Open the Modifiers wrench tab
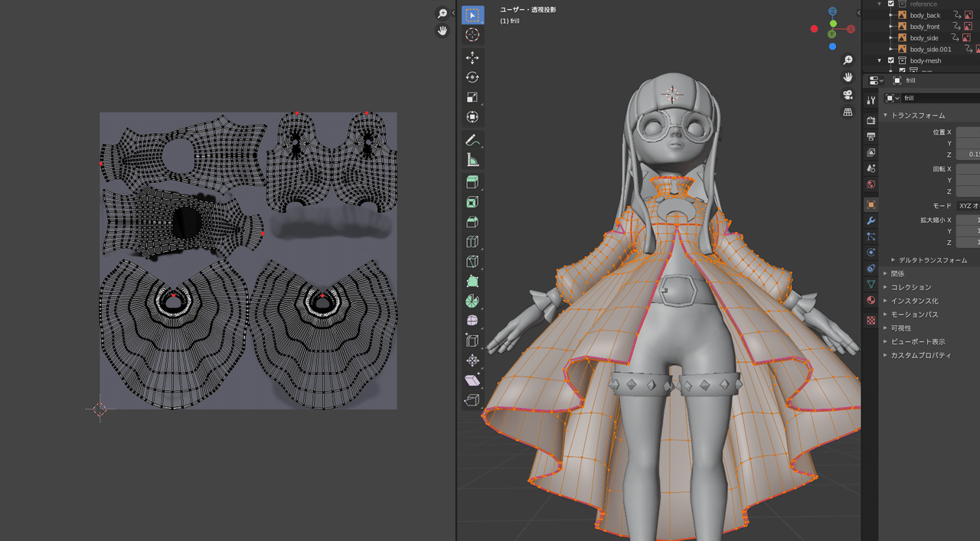The height and width of the screenshot is (541, 980). click(871, 221)
